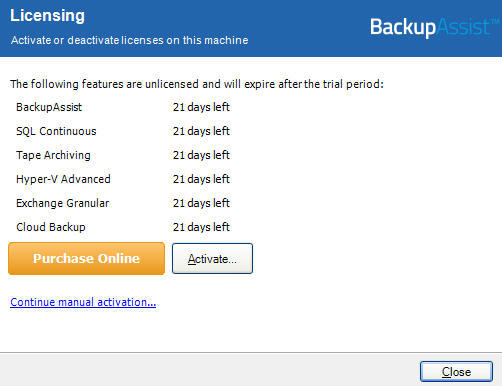502x386 pixels.
Task: Select the Hyper-V Advanced feature name
Action: [63, 179]
